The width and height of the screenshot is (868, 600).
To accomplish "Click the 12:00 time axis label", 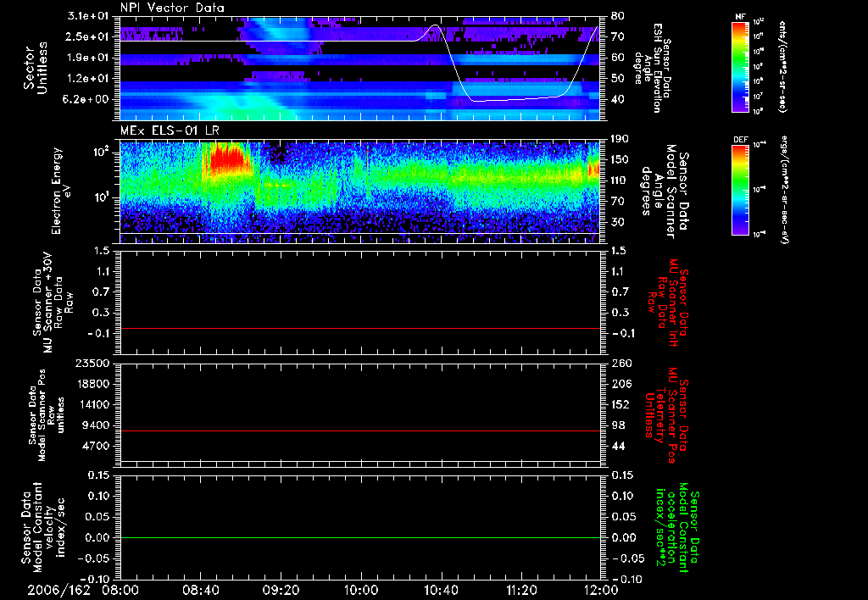I will coord(599,589).
